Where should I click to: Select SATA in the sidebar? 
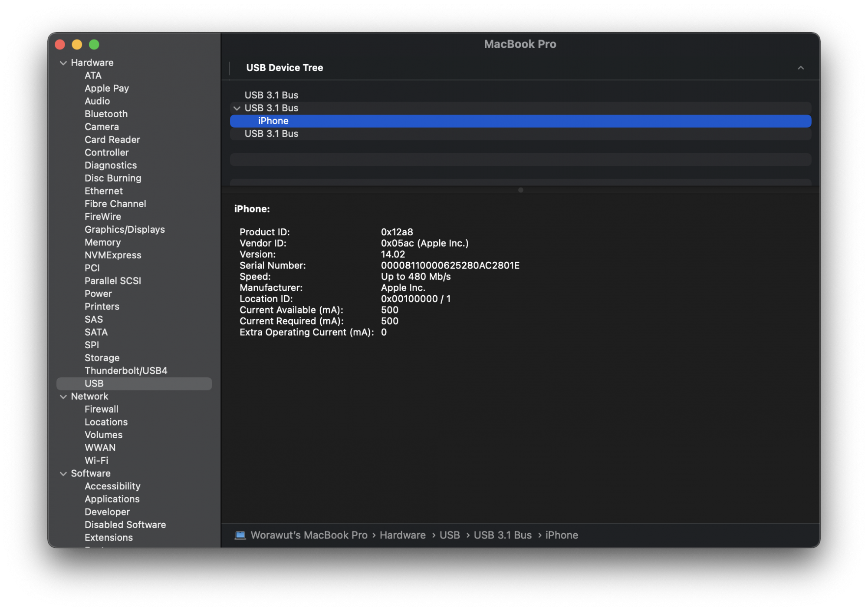96,332
